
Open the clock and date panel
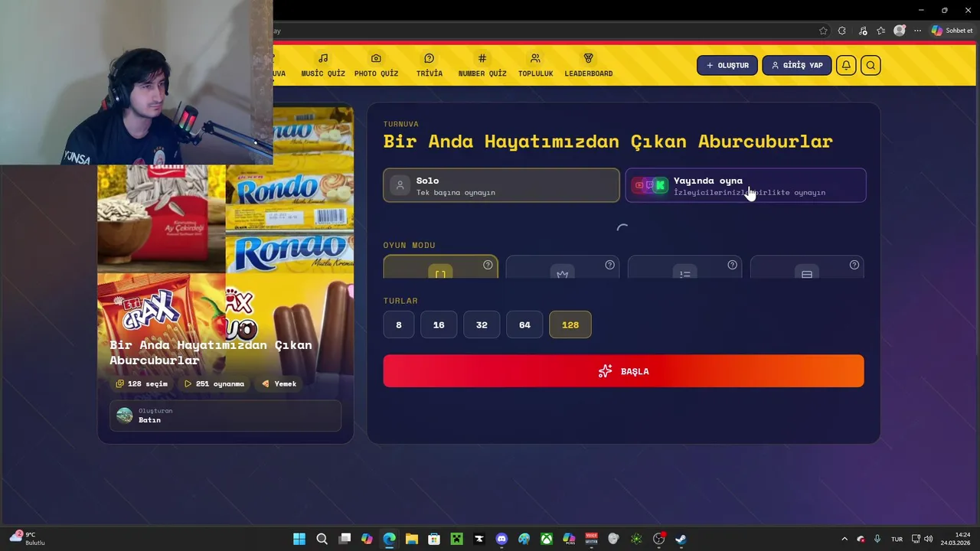(x=955, y=539)
